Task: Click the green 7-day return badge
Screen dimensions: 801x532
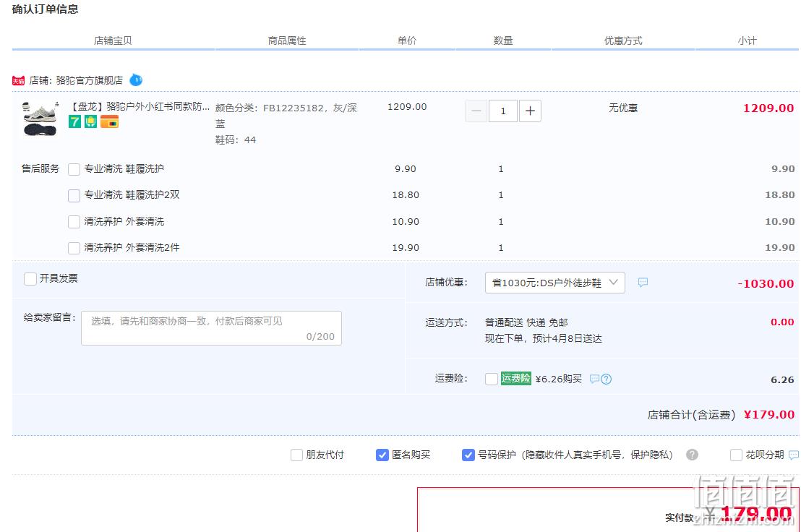Action: [x=74, y=121]
